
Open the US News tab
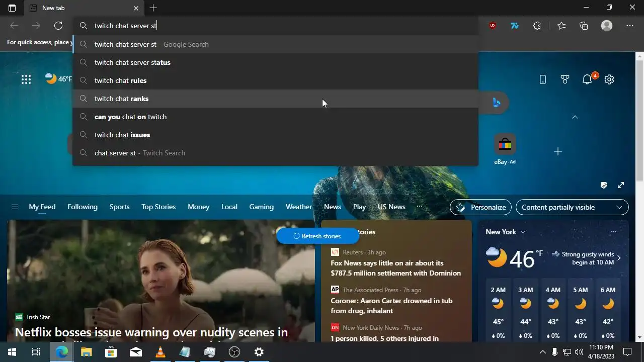391,207
